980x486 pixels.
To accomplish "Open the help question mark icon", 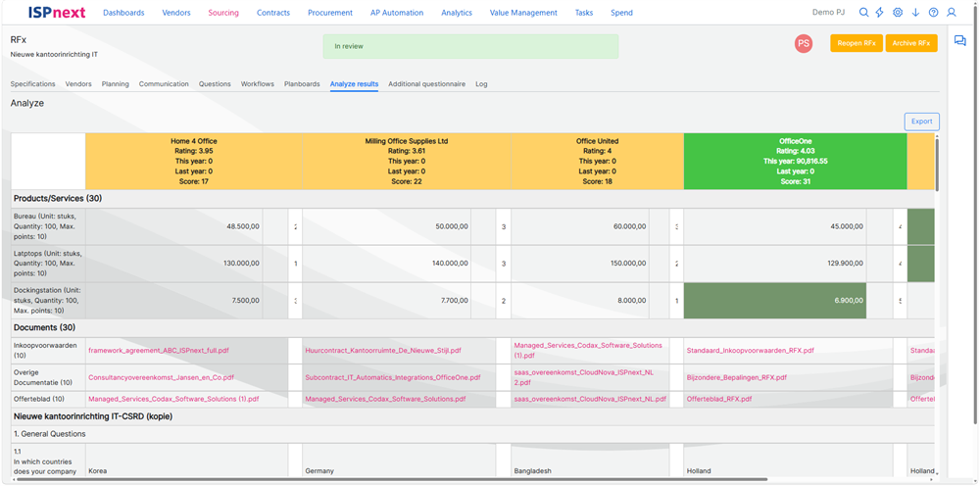I will [933, 13].
